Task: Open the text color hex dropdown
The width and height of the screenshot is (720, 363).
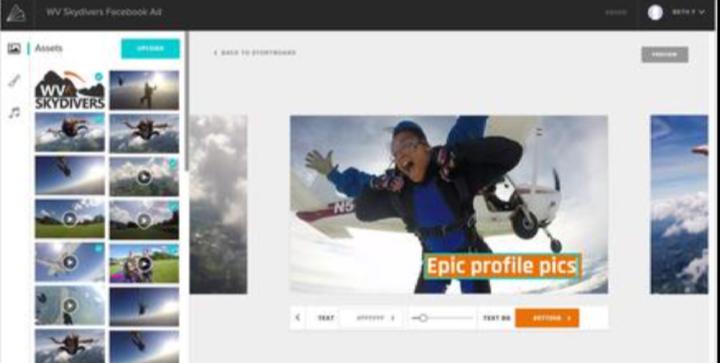Action: point(375,318)
